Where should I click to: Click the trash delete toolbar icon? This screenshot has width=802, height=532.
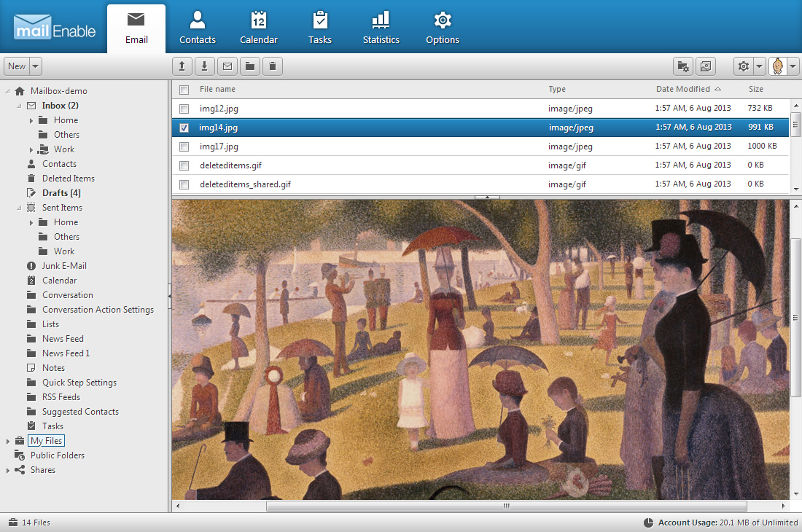(273, 66)
